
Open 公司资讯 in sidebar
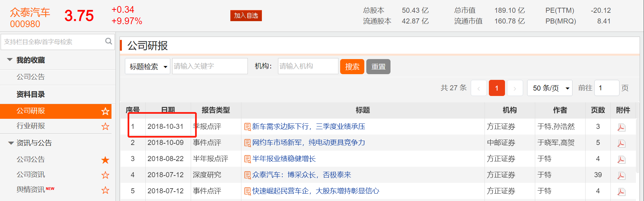[x=31, y=174]
